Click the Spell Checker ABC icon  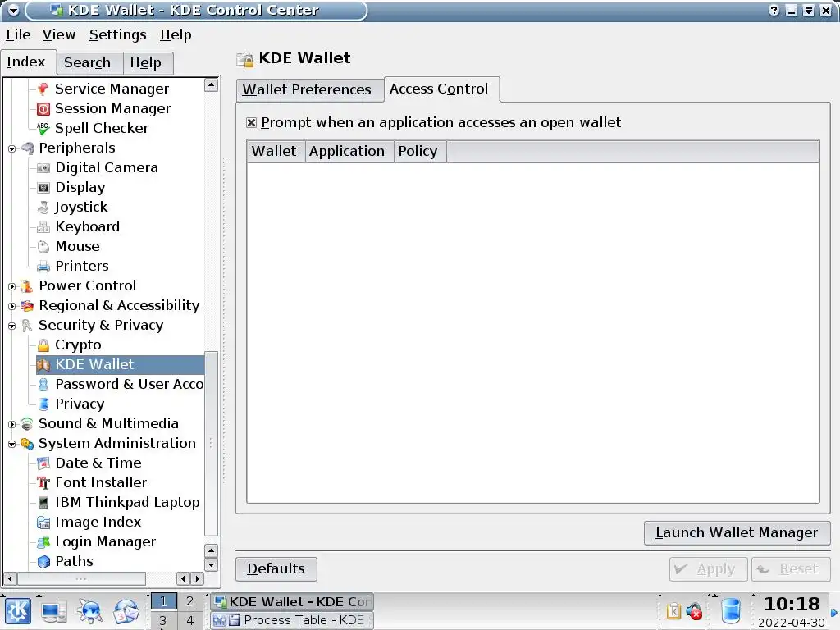[x=43, y=129]
